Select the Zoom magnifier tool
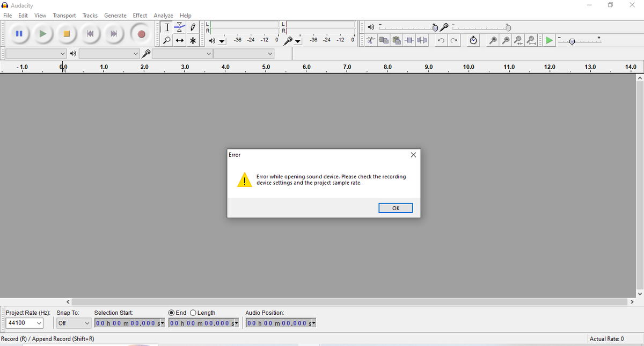This screenshot has width=644, height=346. click(167, 40)
